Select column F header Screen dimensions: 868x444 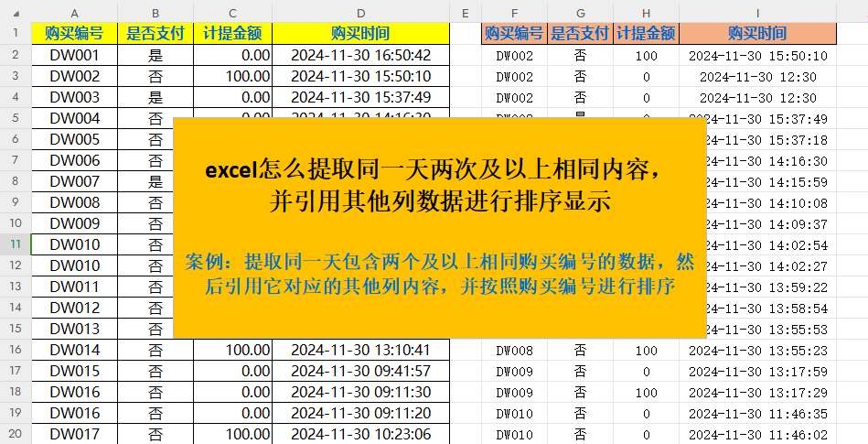coord(515,14)
